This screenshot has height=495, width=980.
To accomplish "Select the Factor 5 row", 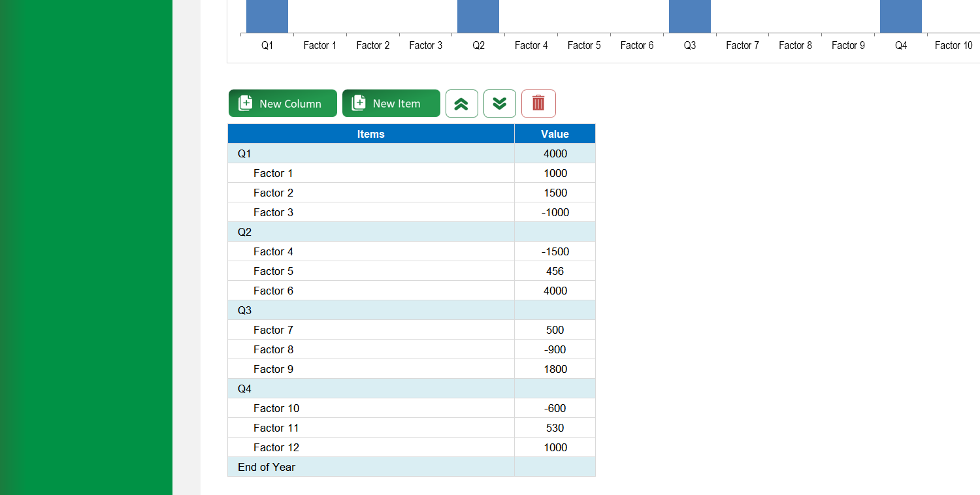I will click(327, 270).
